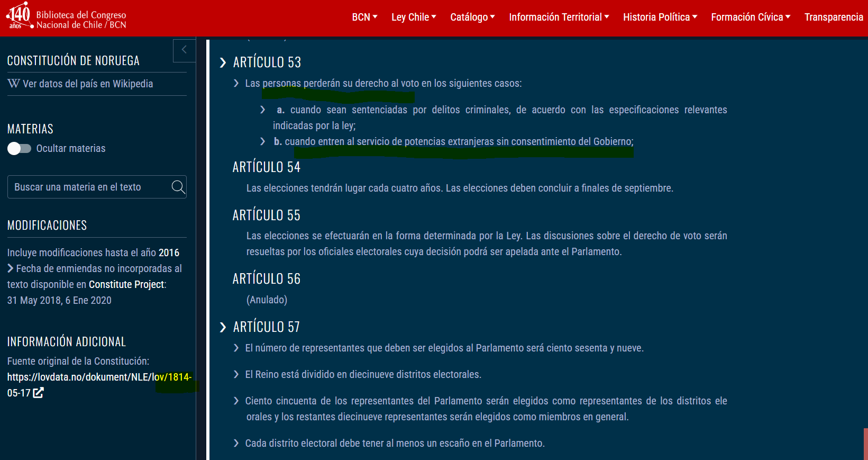
Task: Open the Ley Chile dropdown menu
Action: point(414,17)
